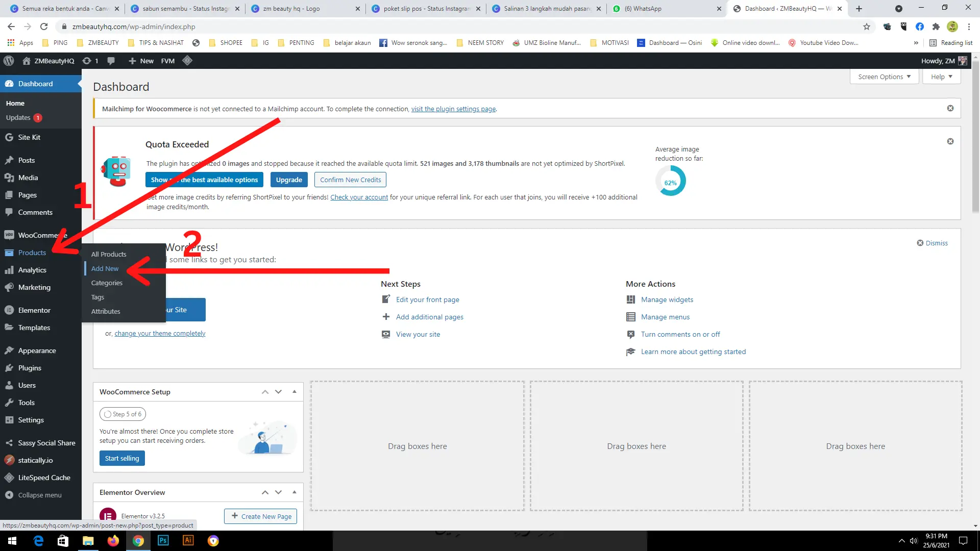Image resolution: width=980 pixels, height=551 pixels.
Task: Open the WordPress logo menu
Action: coord(9,61)
